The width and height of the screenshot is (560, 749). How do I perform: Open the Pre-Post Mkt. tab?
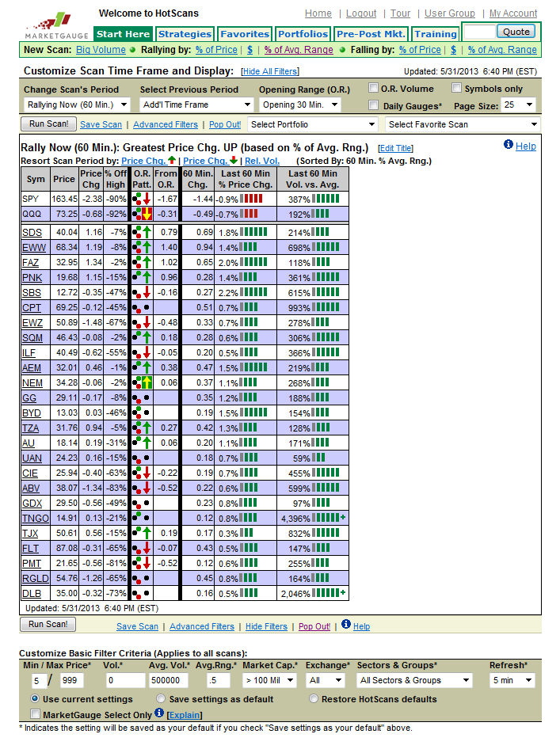tap(371, 34)
